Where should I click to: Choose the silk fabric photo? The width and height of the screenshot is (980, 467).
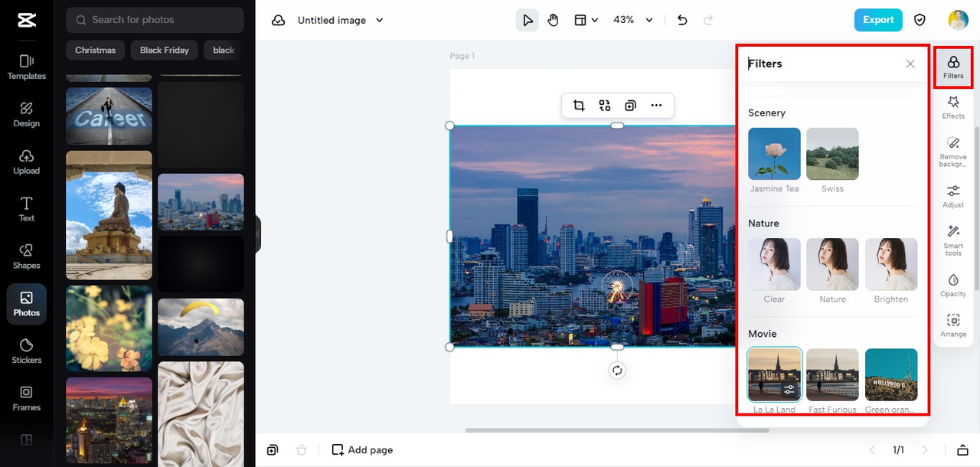[x=201, y=413]
